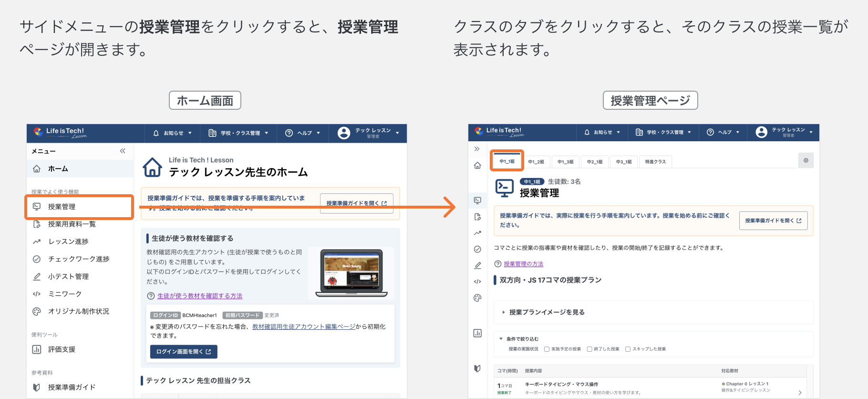
Task: Click the settings gear beside class tabs
Action: 806,160
